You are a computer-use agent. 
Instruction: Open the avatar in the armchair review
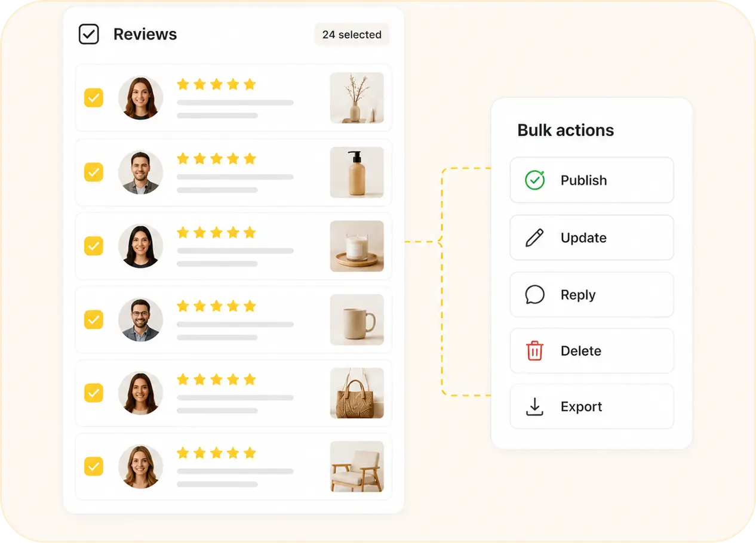click(140, 467)
